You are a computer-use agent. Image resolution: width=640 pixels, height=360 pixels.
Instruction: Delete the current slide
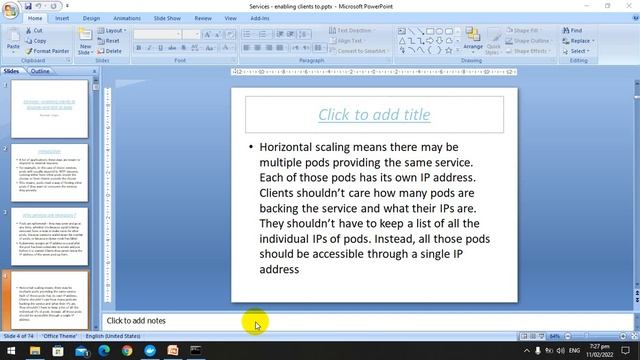pyautogui.click(x=109, y=51)
